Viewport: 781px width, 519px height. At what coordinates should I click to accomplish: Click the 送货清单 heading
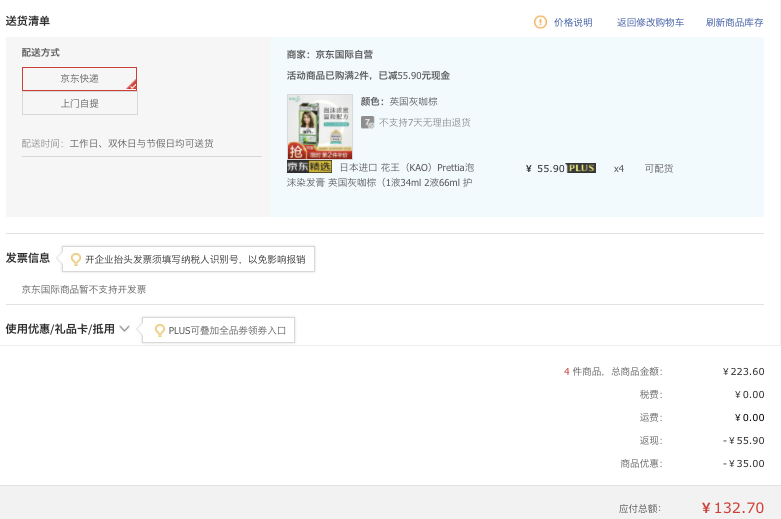pyautogui.click(x=28, y=21)
